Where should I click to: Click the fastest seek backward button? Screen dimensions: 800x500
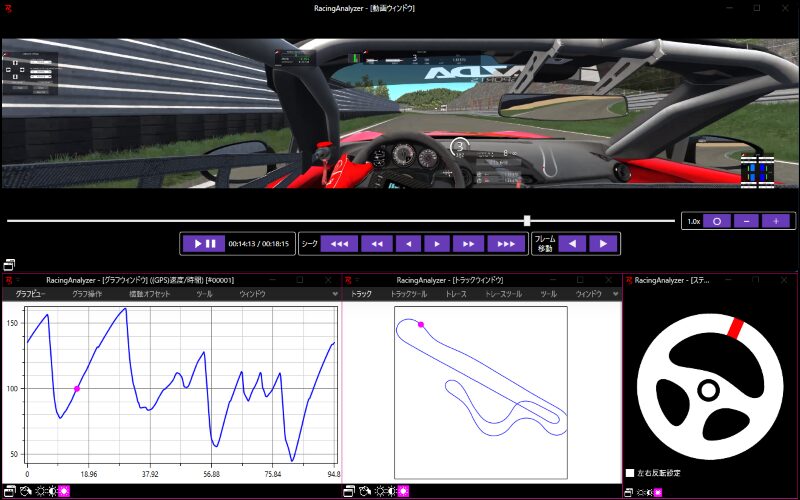tap(340, 243)
